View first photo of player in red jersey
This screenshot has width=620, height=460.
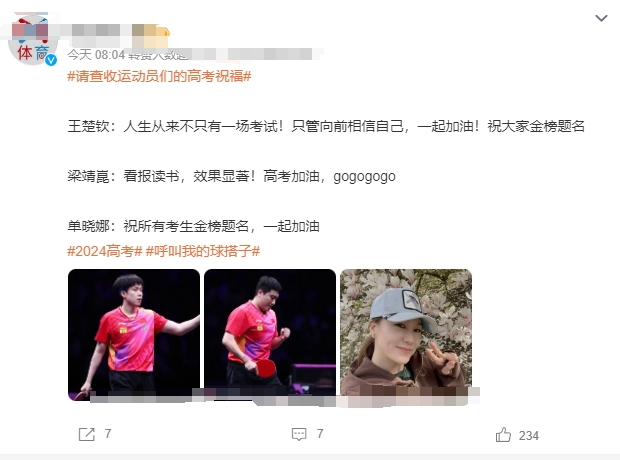(134, 335)
